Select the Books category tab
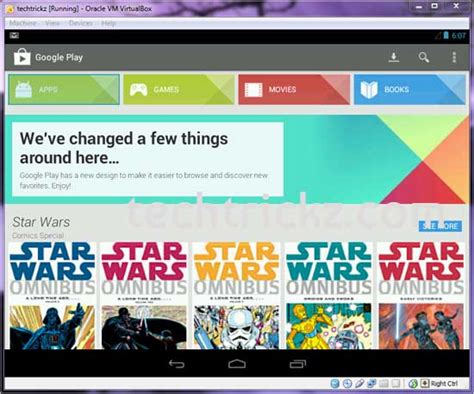Screen dimensions: 474x394 point(410,89)
